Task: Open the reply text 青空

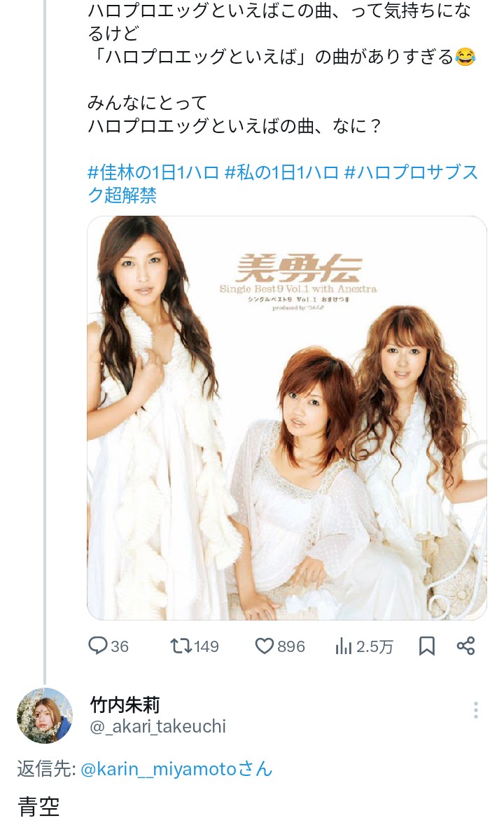Action: click(38, 806)
